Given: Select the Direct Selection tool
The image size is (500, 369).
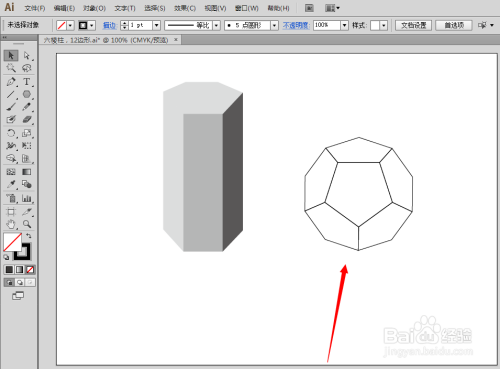Looking at the screenshot, I should click(27, 55).
